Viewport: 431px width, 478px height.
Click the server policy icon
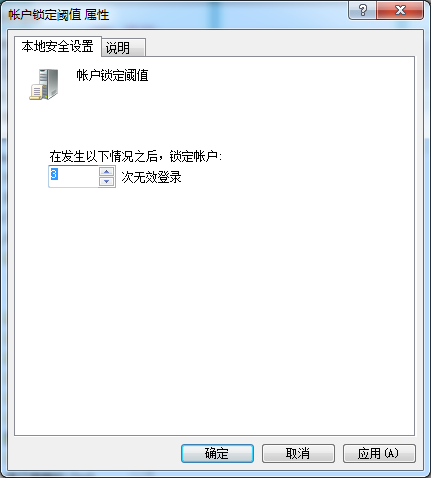point(44,84)
